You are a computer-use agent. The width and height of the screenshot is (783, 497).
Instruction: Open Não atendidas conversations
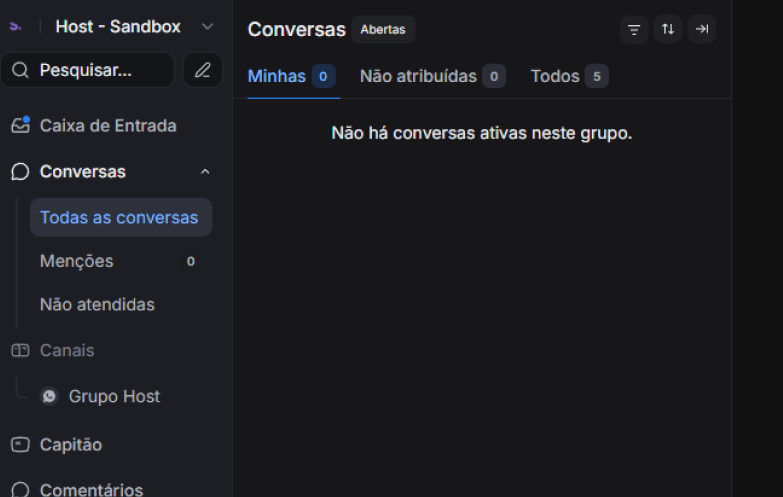click(97, 305)
